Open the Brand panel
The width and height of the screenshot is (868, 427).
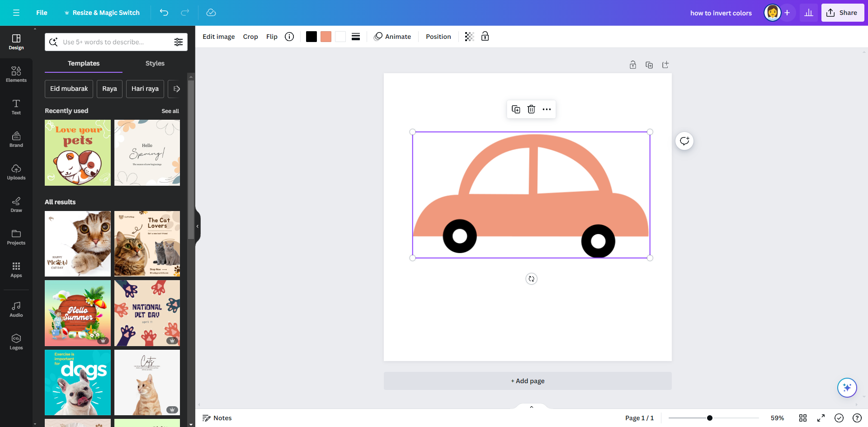pyautogui.click(x=16, y=140)
